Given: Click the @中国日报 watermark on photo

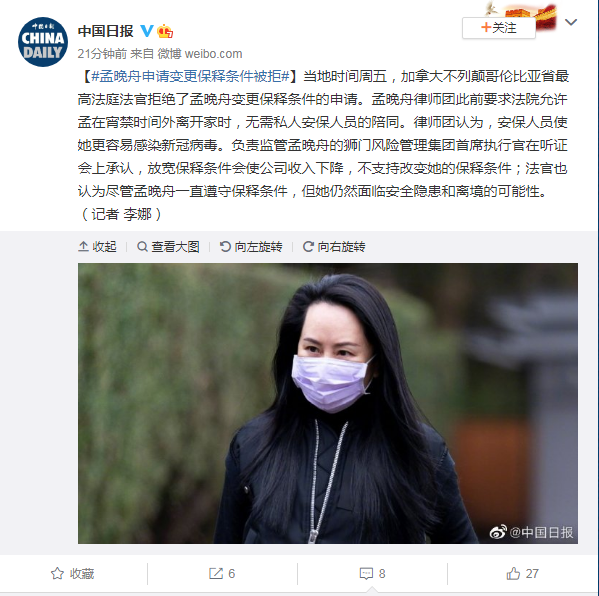Looking at the screenshot, I should (x=531, y=532).
